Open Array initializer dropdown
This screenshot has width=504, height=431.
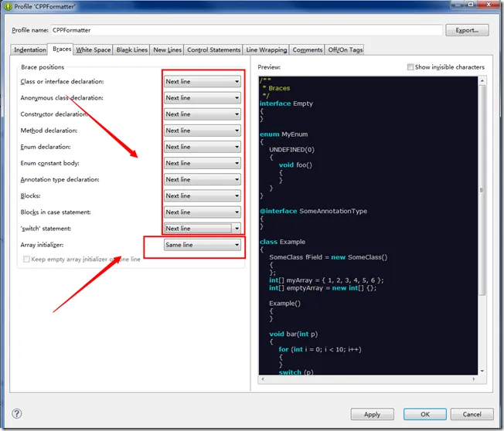coord(203,245)
